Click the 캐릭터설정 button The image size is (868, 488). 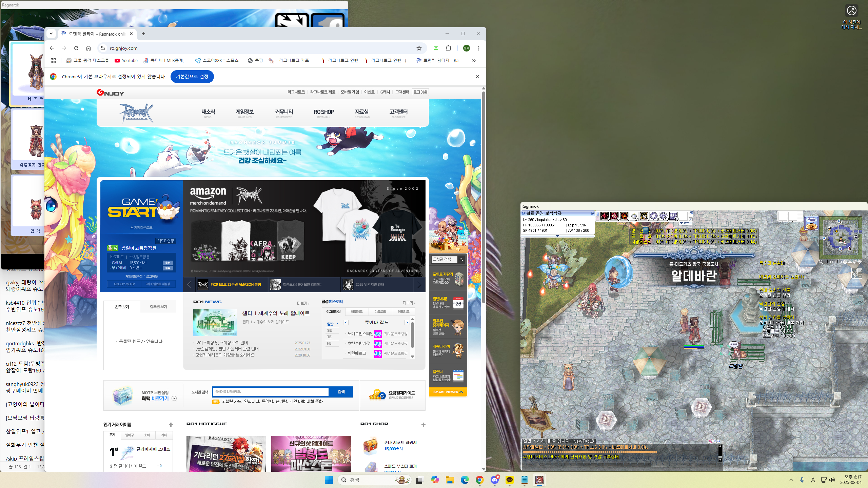coord(166,241)
